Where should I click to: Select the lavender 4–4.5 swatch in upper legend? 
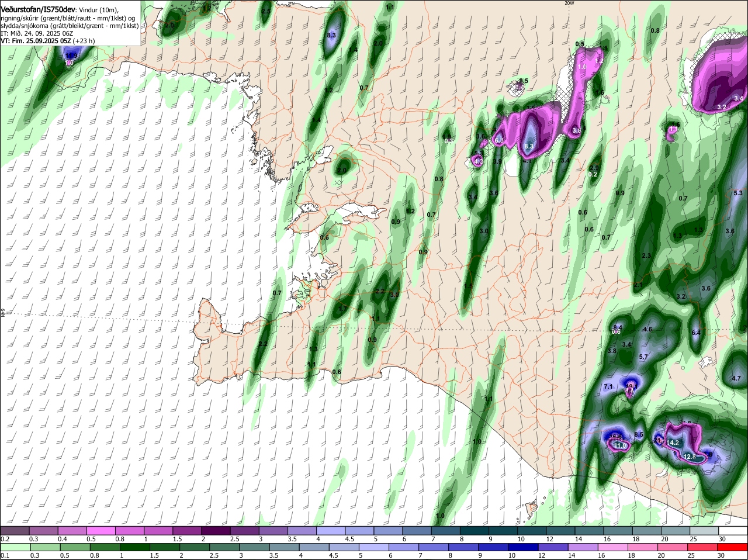point(330,530)
